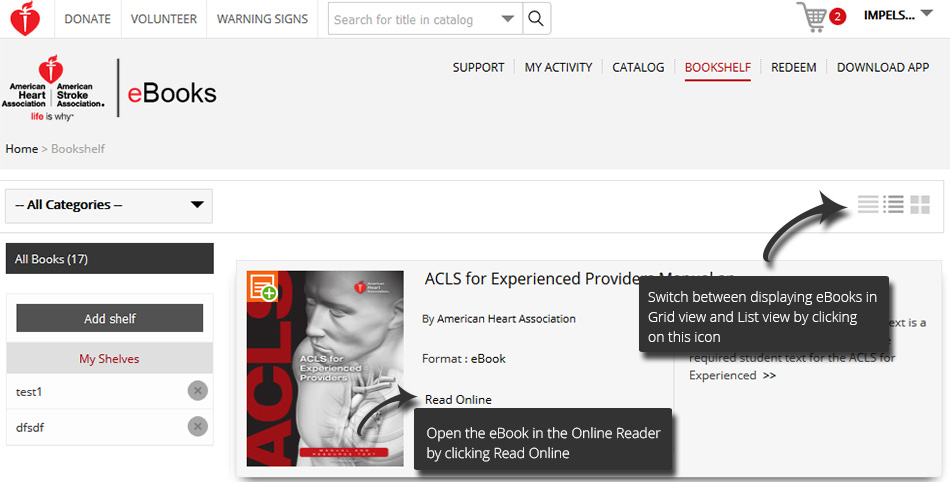Open the My Activity menu item
The height and width of the screenshot is (482, 950).
(558, 68)
